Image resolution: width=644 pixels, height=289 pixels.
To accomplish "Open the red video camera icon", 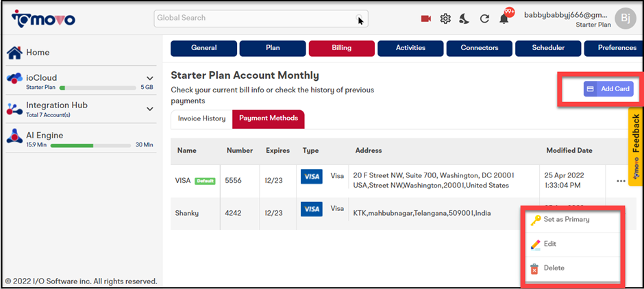I will (426, 19).
